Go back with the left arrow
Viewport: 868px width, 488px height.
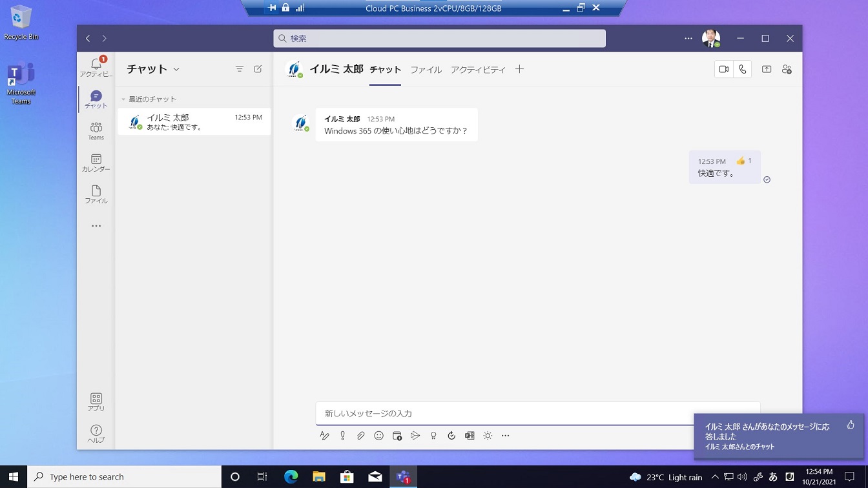point(88,39)
